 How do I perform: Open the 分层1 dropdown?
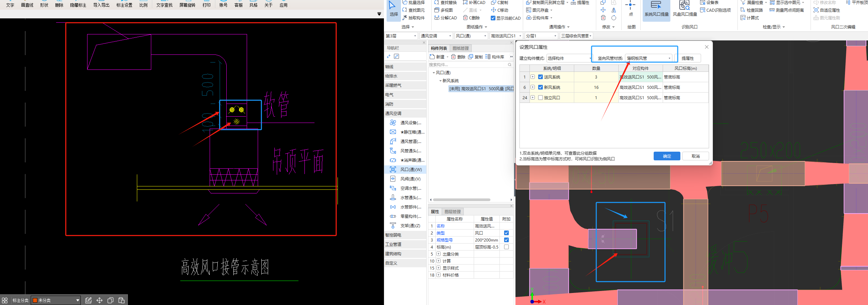541,36
